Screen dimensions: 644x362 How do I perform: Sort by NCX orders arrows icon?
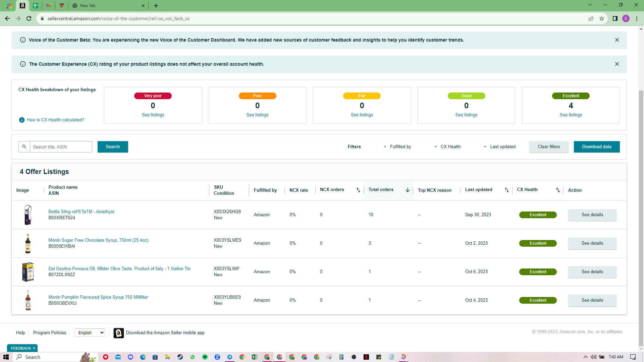(358, 190)
